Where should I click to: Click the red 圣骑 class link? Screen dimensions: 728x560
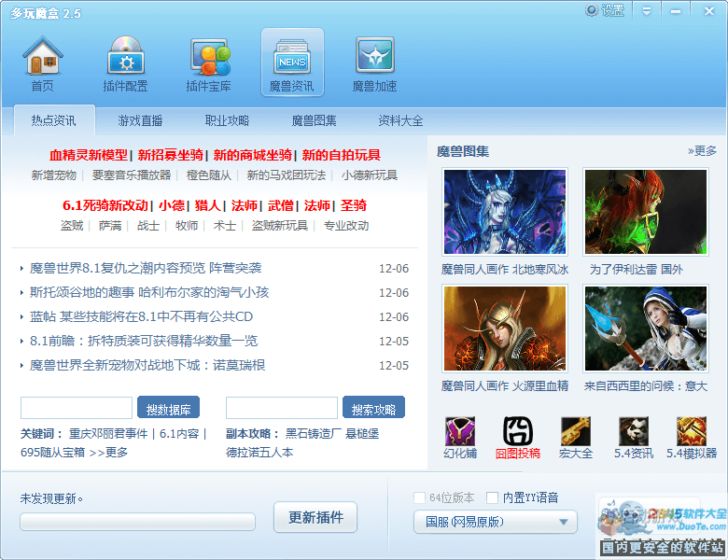pos(354,205)
